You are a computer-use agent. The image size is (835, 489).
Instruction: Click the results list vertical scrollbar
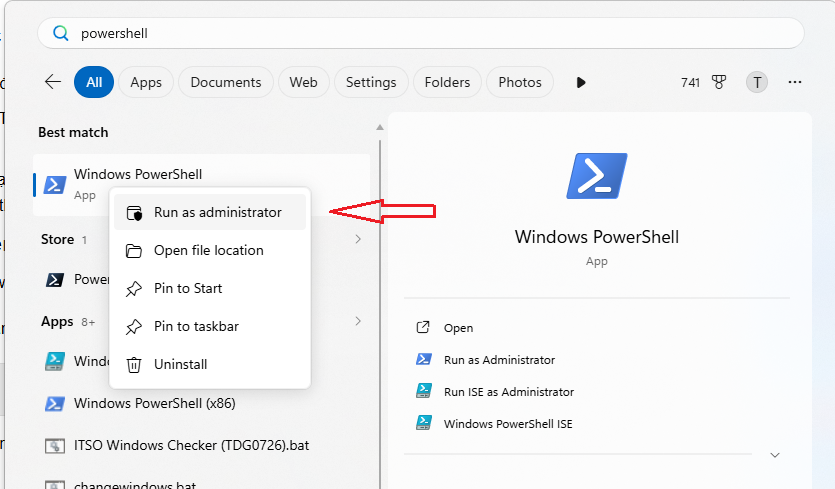[380, 314]
